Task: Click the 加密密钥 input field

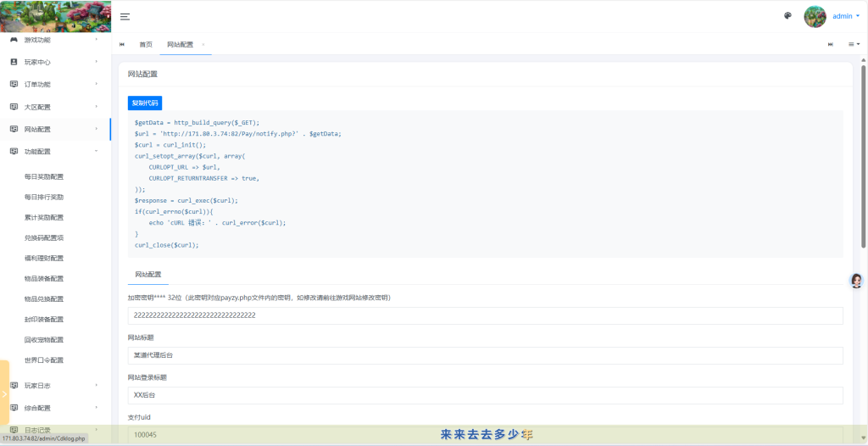Action: (485, 315)
